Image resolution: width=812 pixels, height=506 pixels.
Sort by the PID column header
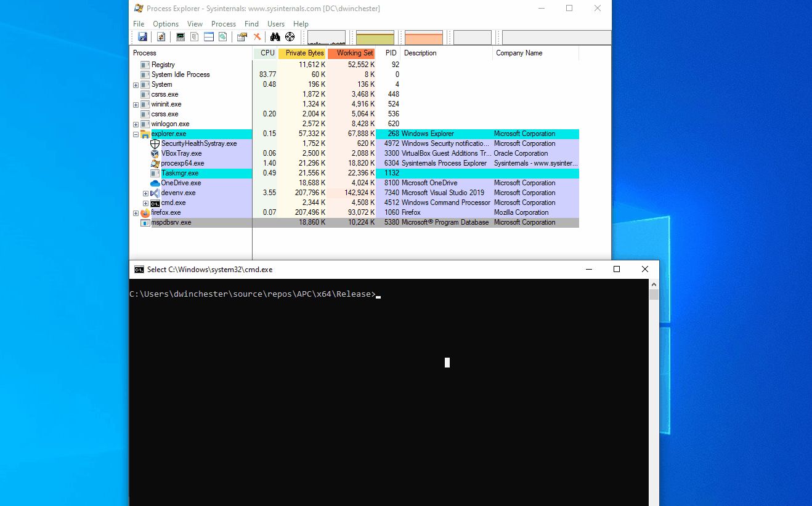click(x=388, y=53)
